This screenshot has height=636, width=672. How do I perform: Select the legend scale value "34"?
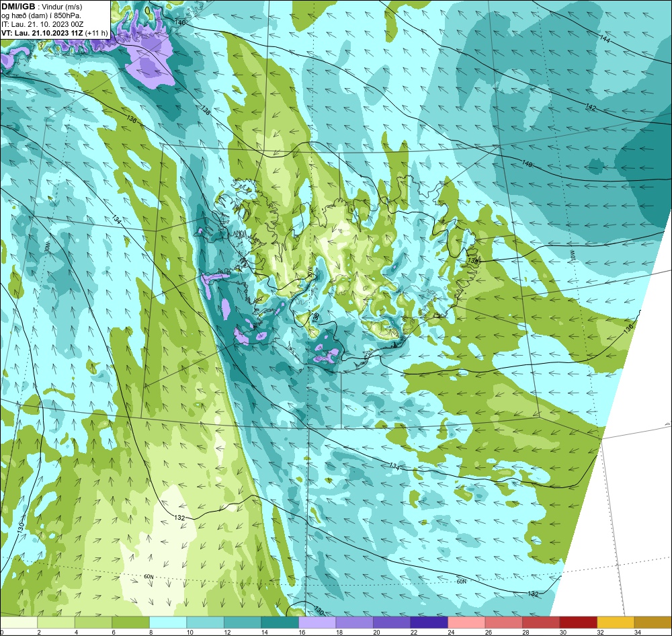(x=637, y=632)
